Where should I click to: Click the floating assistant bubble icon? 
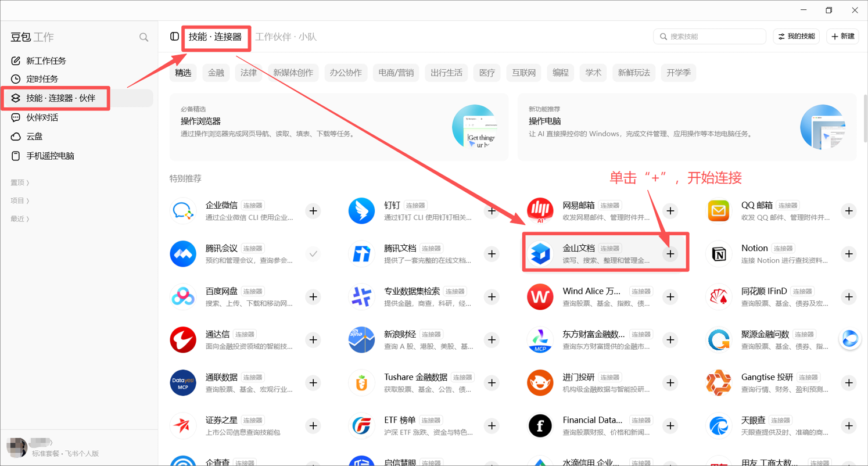pos(850,339)
